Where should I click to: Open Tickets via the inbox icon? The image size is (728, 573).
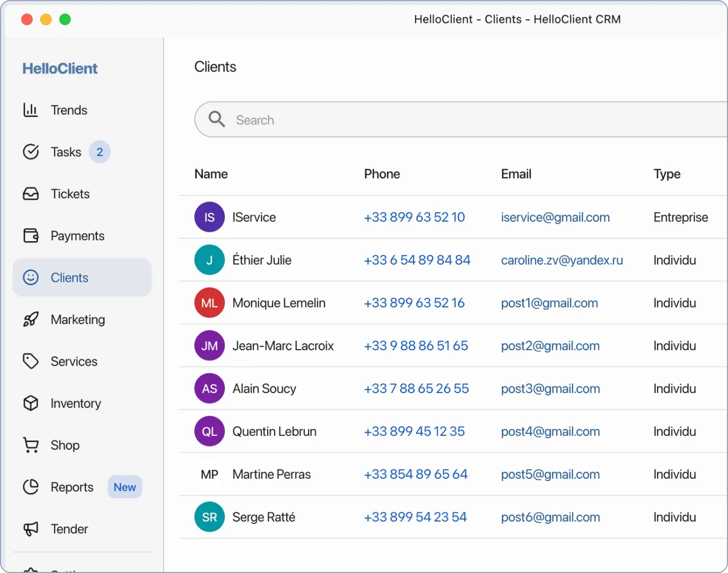31,194
